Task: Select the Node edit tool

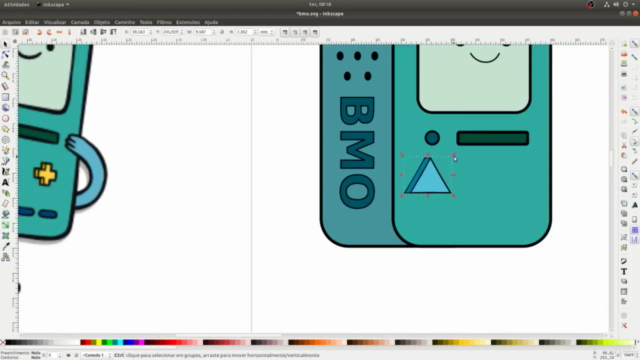Action: [x=5, y=54]
